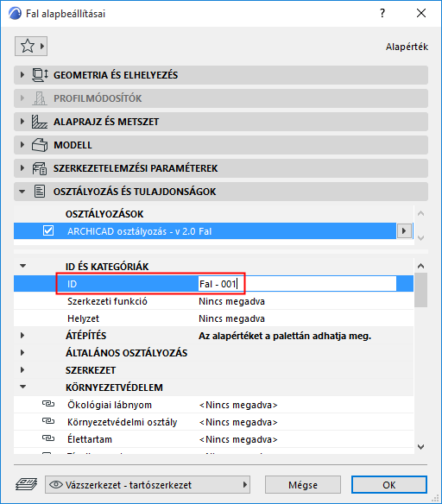Click the properties list scrollbar thumb
Image resolution: width=442 pixels, height=504 pixels.
420,290
